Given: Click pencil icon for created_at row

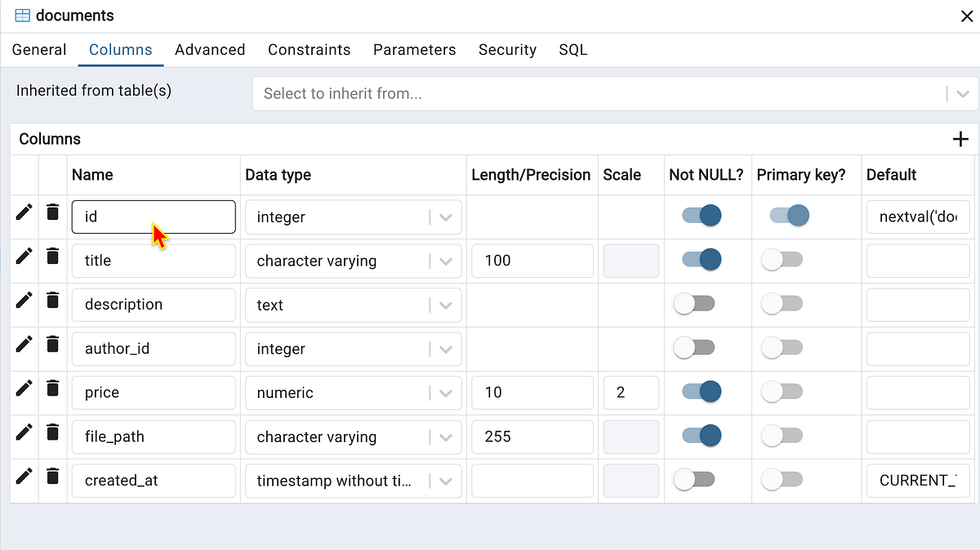Looking at the screenshot, I should point(24,476).
